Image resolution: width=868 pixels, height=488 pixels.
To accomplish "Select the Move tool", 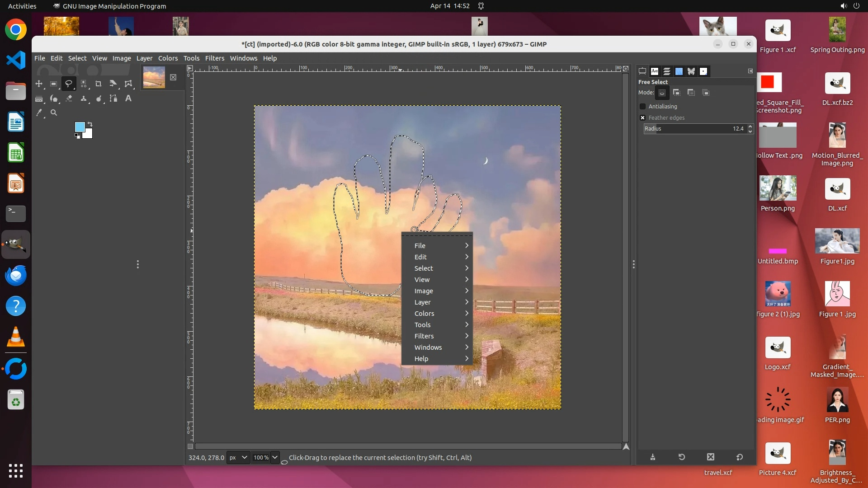I will point(39,84).
